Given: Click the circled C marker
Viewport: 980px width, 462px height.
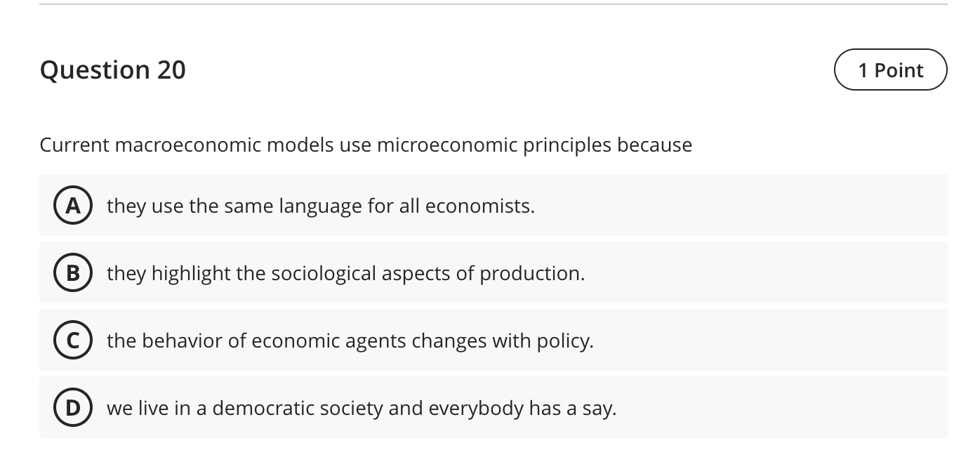Looking at the screenshot, I should 73,340.
